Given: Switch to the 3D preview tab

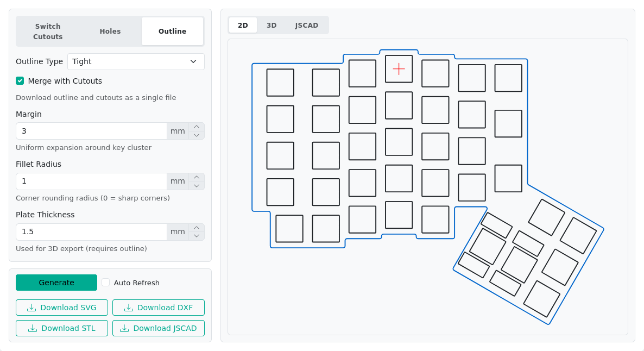Looking at the screenshot, I should (272, 25).
